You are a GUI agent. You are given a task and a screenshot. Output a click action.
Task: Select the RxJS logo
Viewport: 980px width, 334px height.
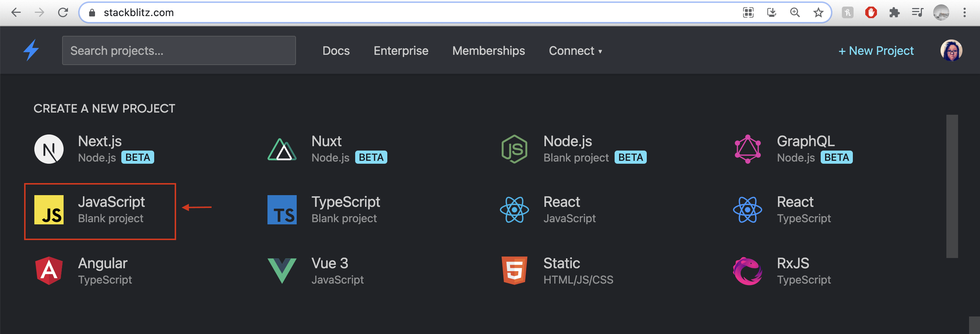click(748, 271)
